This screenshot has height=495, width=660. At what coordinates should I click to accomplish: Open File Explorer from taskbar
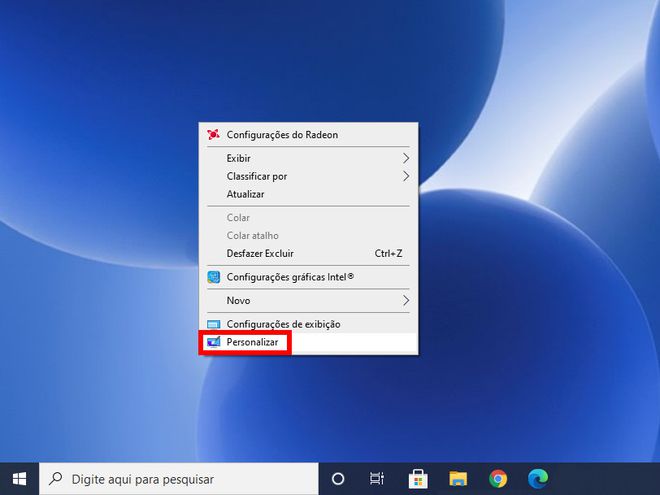point(458,479)
